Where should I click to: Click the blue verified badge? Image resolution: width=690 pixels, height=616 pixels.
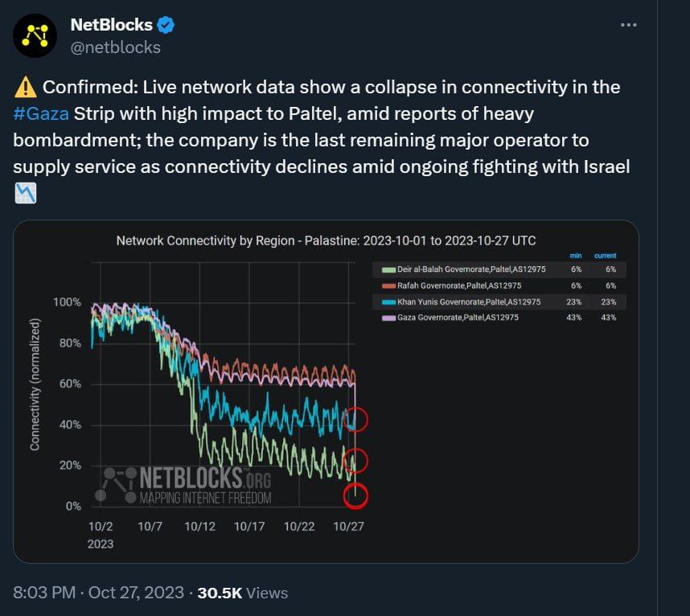point(166,25)
